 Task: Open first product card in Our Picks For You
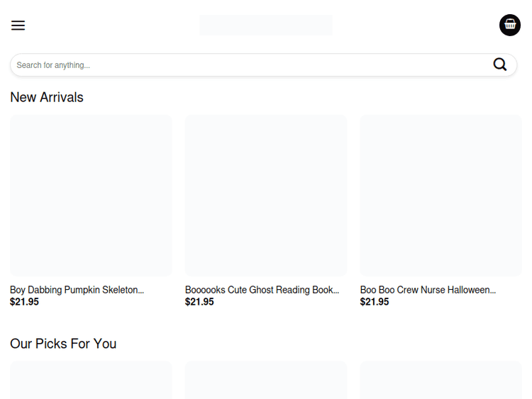91,381
